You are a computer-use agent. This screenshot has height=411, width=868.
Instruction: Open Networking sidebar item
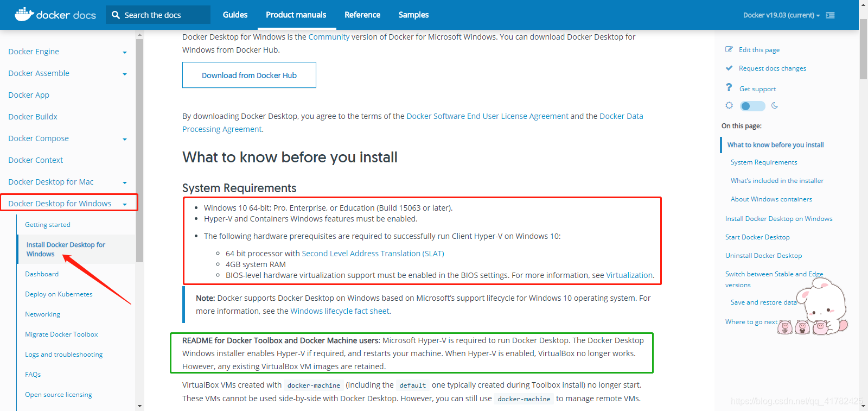tap(42, 314)
